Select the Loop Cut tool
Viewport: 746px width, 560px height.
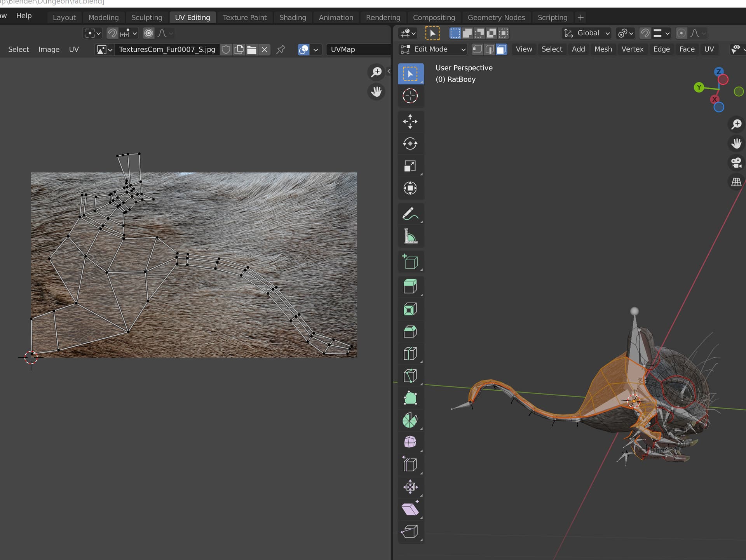tap(410, 353)
